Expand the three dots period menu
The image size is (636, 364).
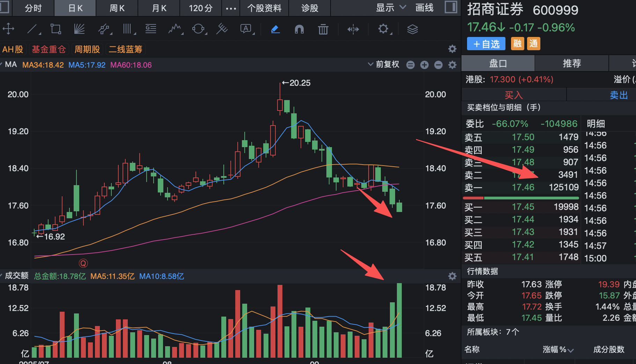(x=231, y=8)
